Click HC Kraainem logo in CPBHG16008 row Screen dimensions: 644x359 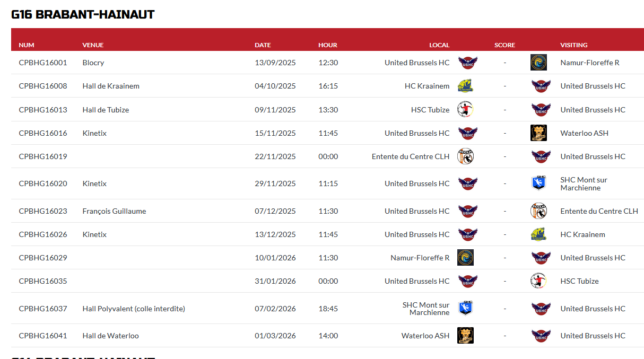point(465,86)
